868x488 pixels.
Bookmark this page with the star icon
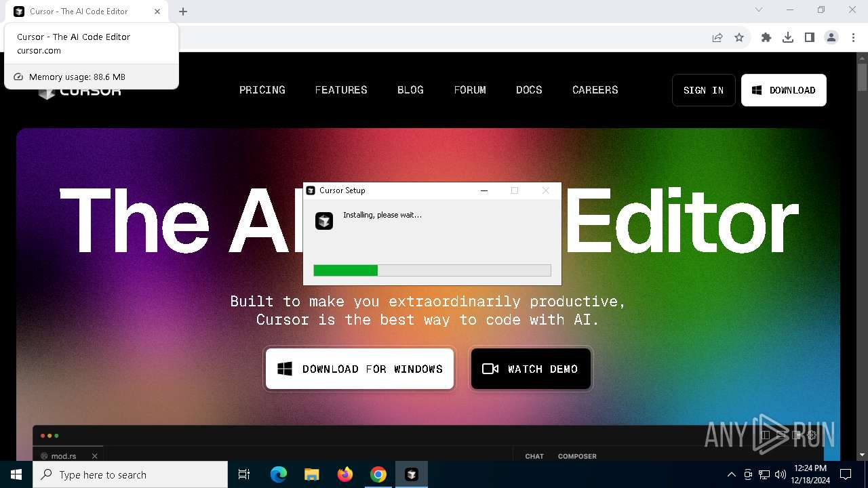(x=739, y=37)
